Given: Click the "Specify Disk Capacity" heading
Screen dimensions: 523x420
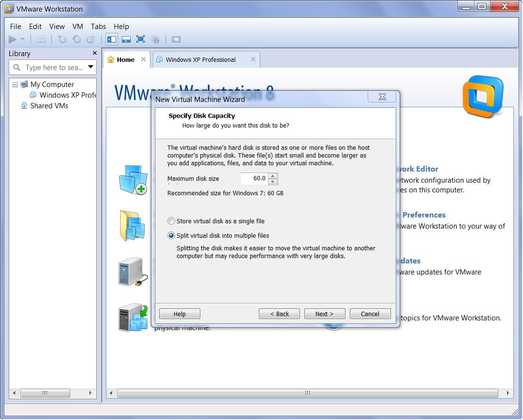Looking at the screenshot, I should [201, 116].
